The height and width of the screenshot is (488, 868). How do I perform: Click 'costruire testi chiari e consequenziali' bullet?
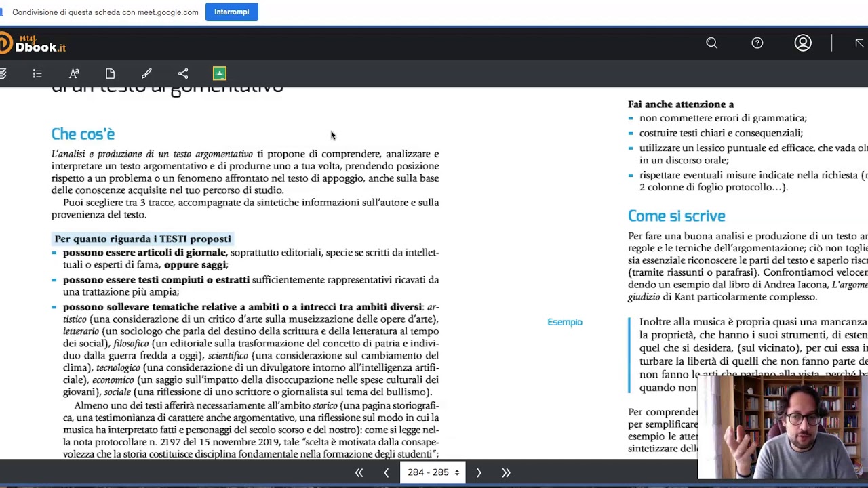(721, 133)
